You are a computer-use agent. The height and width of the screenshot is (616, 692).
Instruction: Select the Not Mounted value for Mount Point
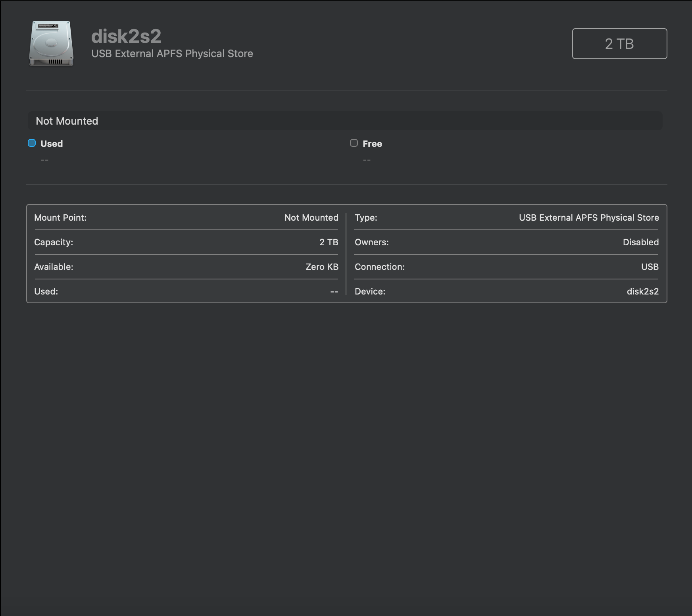[x=311, y=218]
